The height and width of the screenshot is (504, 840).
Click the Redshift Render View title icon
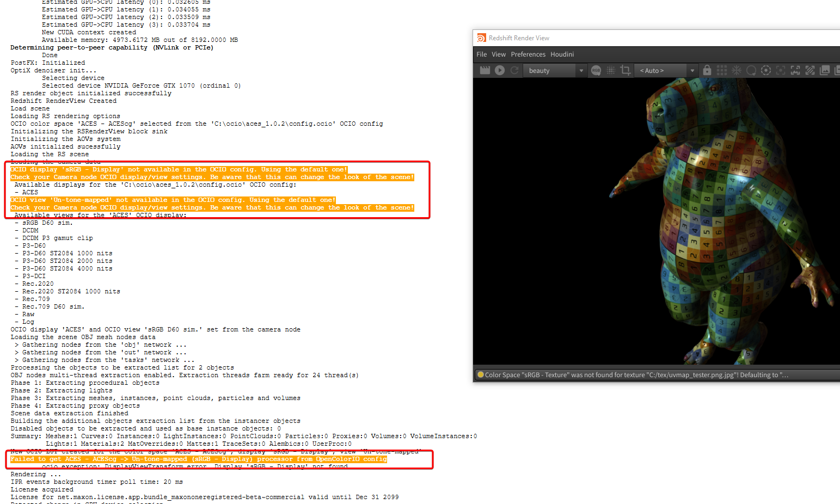(x=481, y=38)
